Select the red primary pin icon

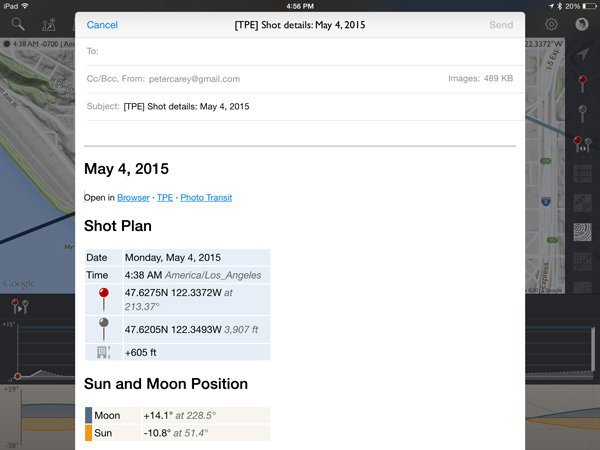(x=583, y=83)
